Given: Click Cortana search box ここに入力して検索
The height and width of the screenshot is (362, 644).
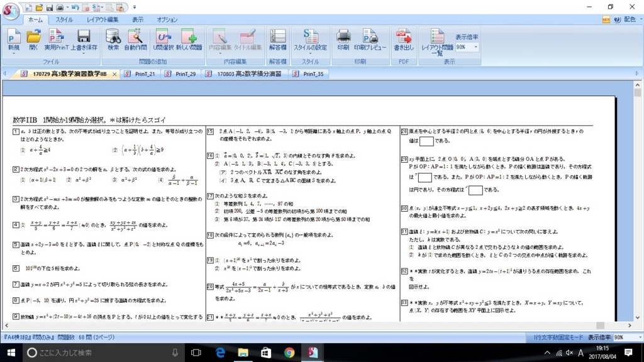Looking at the screenshot, I should (x=103, y=353).
